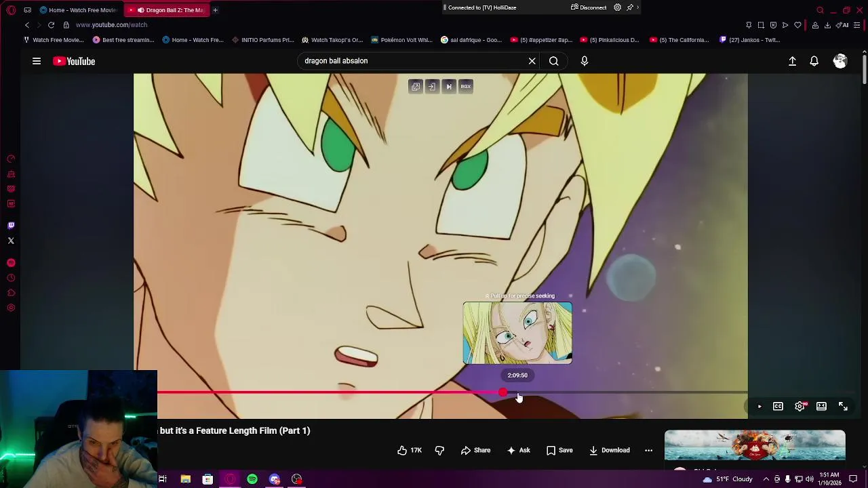Open Discord from the taskbar
The image size is (868, 488).
[x=275, y=479]
